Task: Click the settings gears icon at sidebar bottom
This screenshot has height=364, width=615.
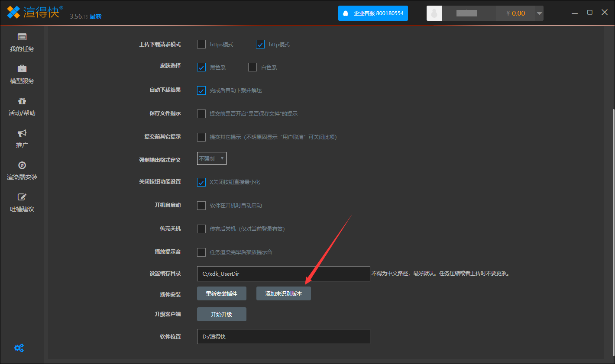Action: (19, 348)
